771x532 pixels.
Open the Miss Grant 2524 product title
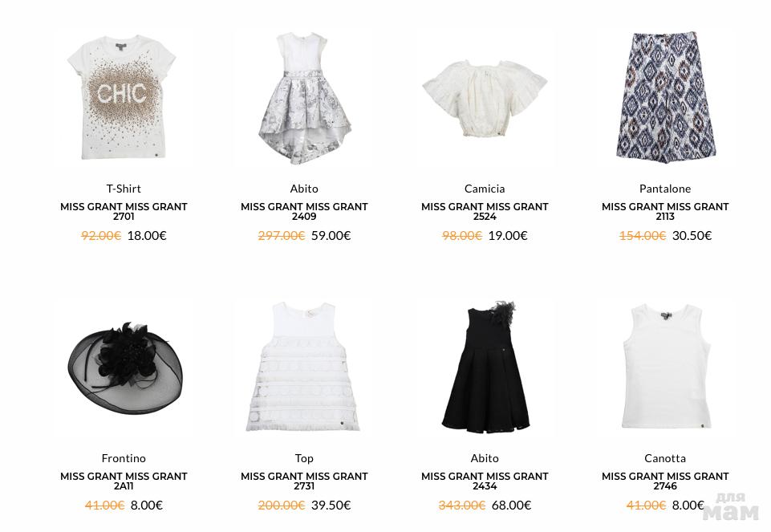[485, 211]
